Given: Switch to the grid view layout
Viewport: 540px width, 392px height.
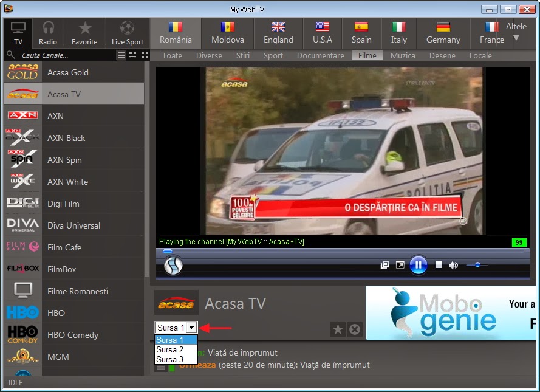Looking at the screenshot, I should 145,55.
